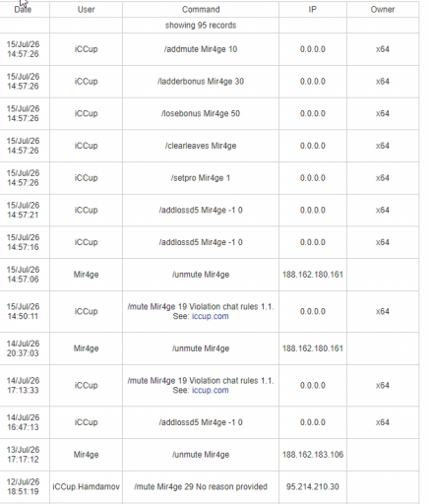Select the /losebonus Mir4ge 50 command cell

[x=201, y=113]
